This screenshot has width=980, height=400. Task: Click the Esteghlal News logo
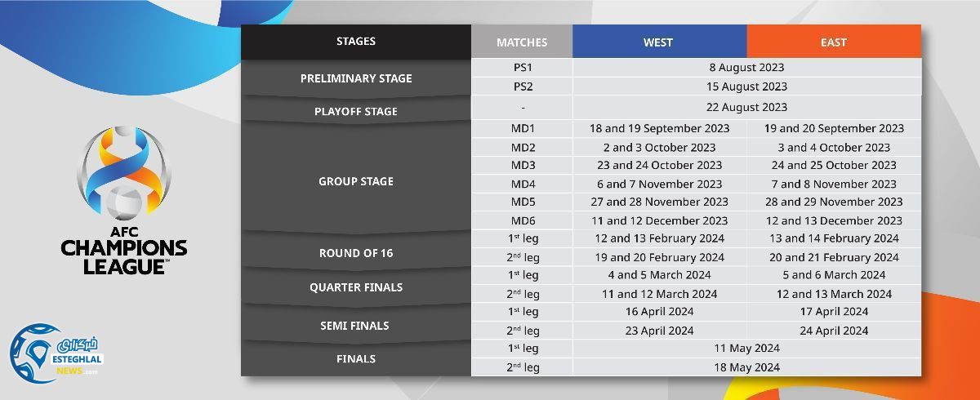coord(55,353)
